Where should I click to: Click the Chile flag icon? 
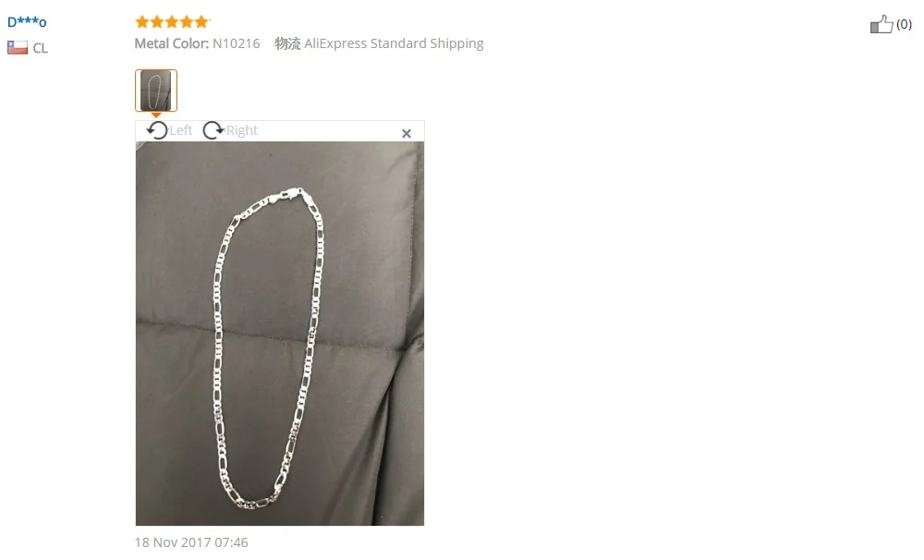[17, 47]
